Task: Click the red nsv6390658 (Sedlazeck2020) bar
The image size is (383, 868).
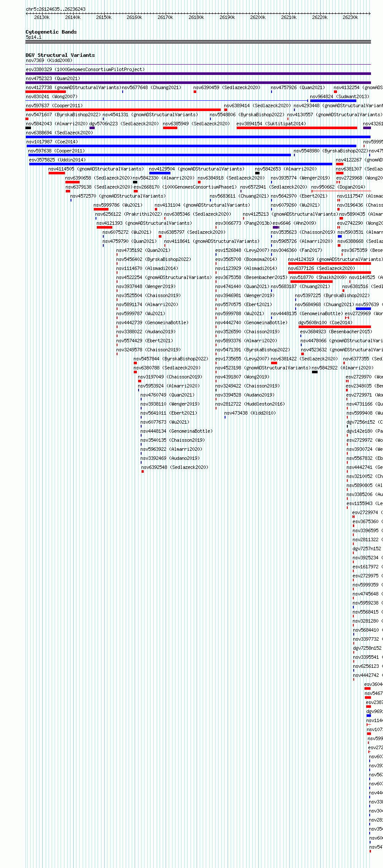Action: (x=72, y=182)
